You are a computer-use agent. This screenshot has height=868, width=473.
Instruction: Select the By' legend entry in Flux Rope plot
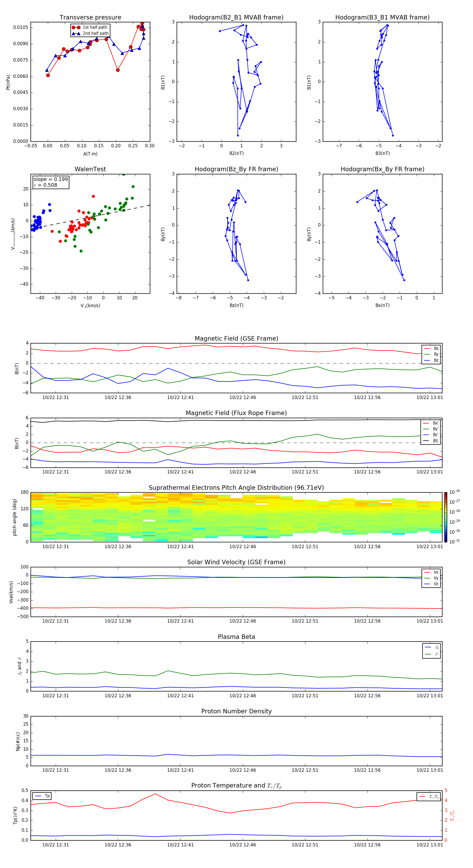[431, 429]
